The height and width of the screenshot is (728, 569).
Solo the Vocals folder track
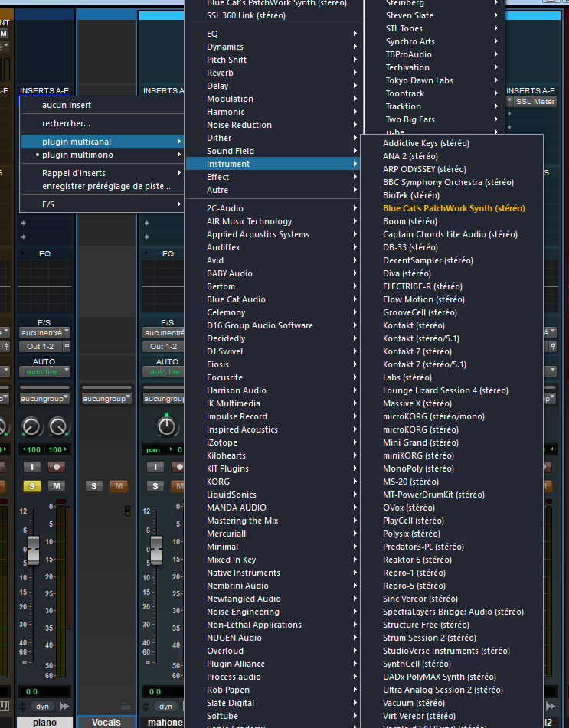[x=93, y=486]
